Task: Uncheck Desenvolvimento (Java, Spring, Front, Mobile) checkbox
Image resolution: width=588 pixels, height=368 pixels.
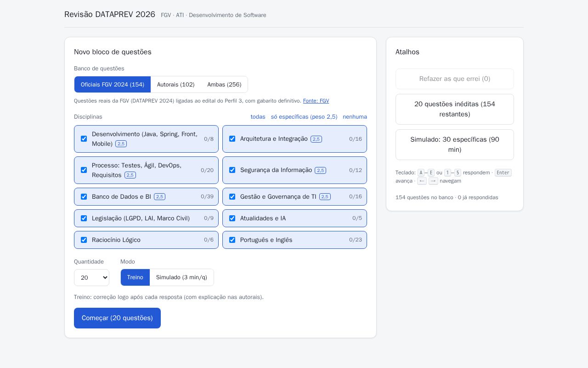Action: pyautogui.click(x=84, y=139)
